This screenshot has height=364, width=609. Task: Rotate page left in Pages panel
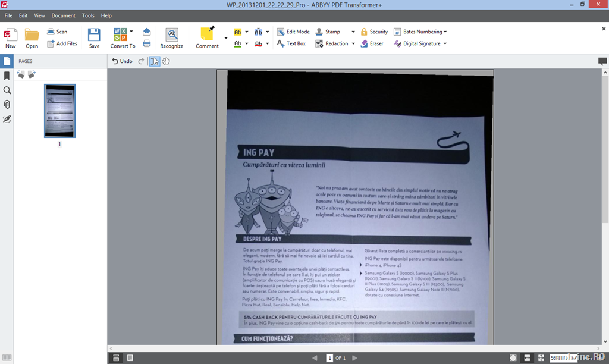21,74
